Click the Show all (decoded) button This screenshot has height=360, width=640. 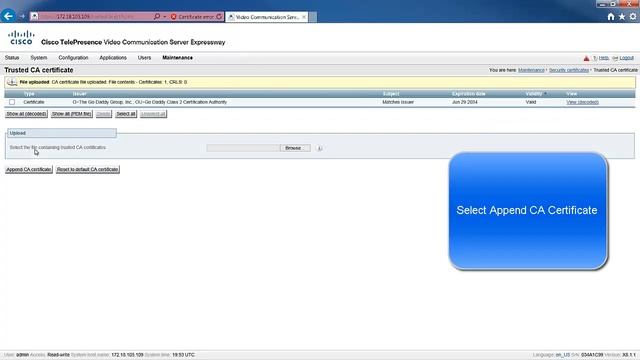pos(26,114)
